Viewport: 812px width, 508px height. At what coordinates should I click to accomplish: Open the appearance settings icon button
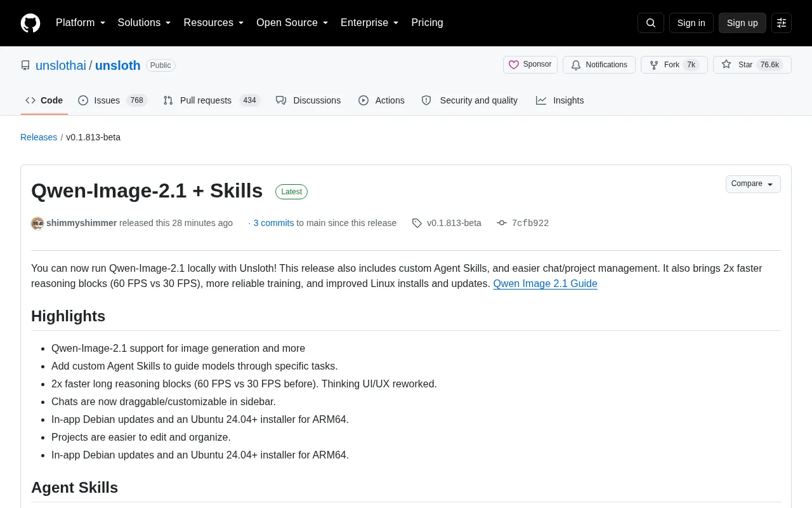pos(782,23)
